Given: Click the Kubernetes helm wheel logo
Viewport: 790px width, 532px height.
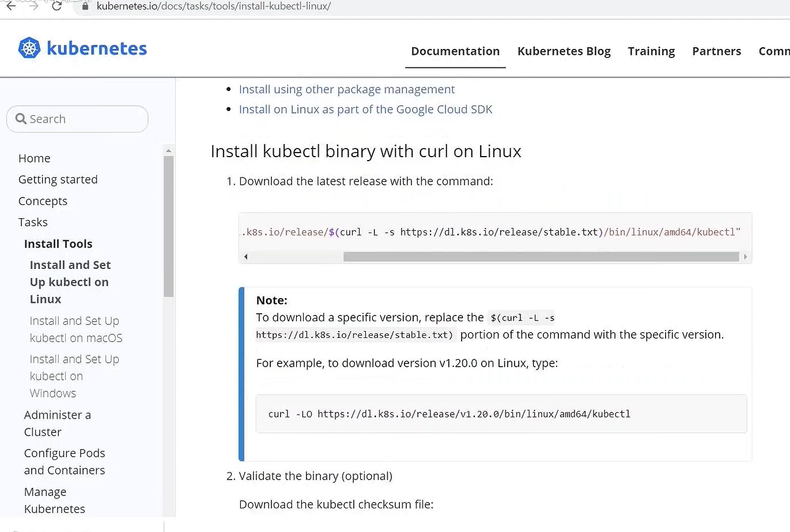Looking at the screenshot, I should click(x=29, y=48).
